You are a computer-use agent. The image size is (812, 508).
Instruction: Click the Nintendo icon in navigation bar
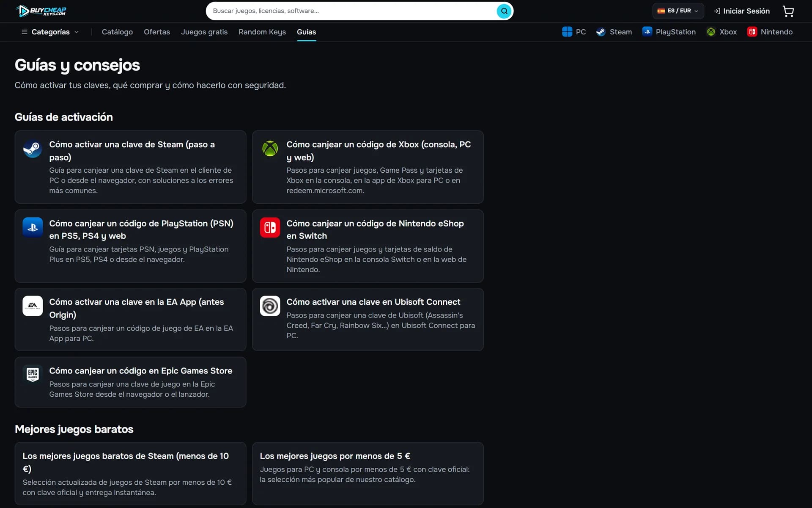752,32
